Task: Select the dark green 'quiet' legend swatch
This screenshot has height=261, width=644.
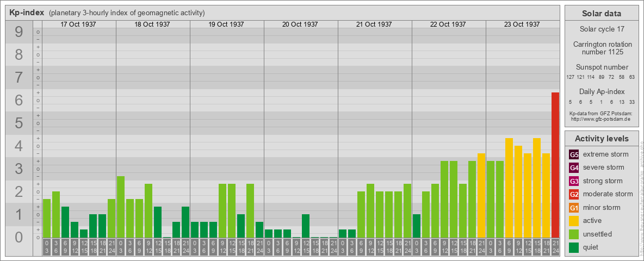Action: pos(574,247)
